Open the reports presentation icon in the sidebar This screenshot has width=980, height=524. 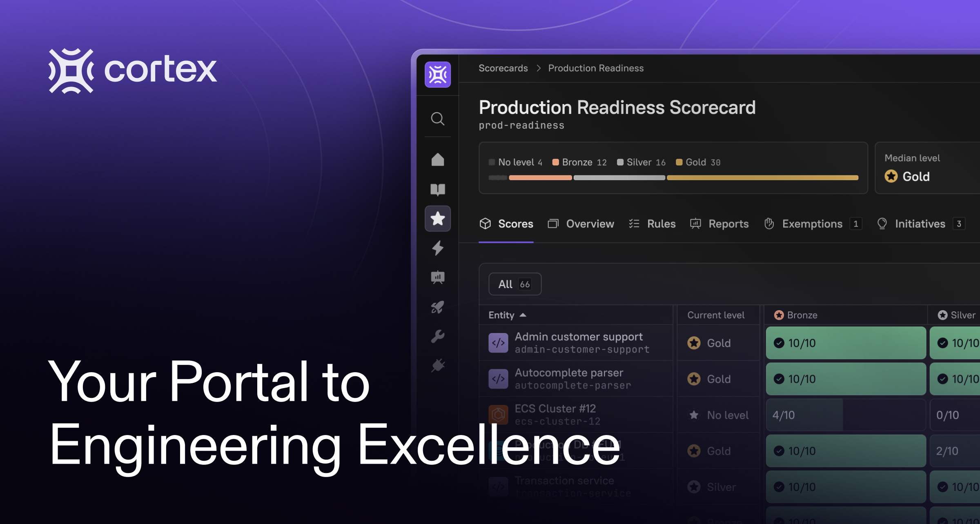[x=437, y=278]
